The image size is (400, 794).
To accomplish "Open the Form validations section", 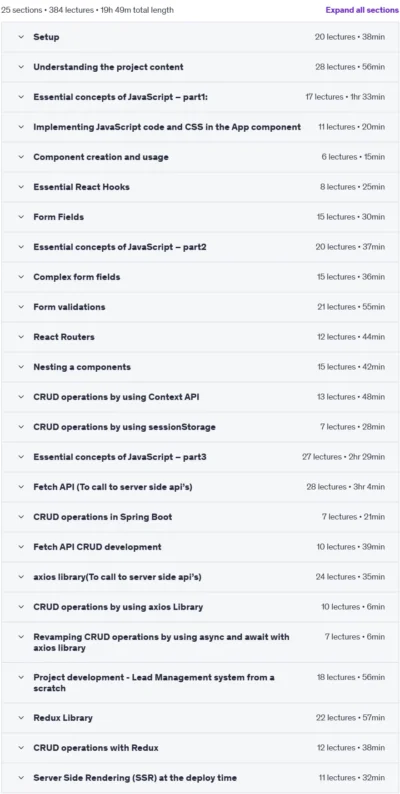I will point(200,307).
